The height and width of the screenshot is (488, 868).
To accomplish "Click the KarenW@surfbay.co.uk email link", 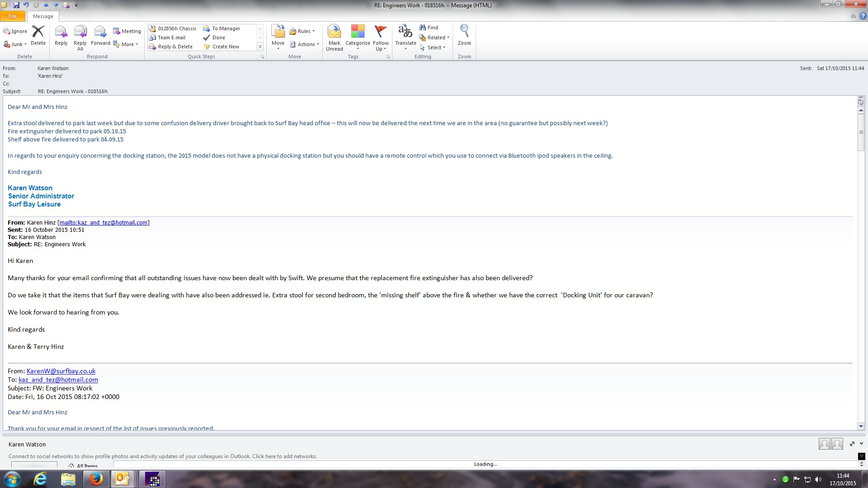I will click(61, 371).
